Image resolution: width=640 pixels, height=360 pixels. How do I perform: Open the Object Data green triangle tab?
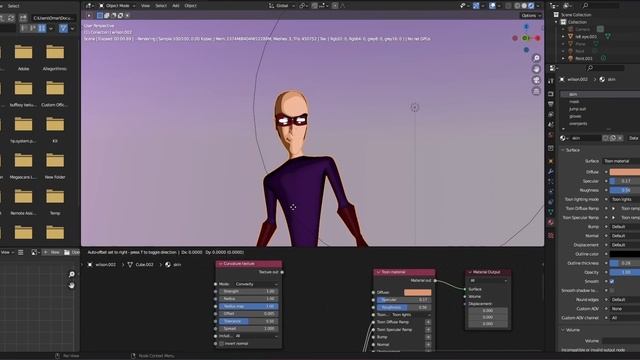[x=551, y=212]
